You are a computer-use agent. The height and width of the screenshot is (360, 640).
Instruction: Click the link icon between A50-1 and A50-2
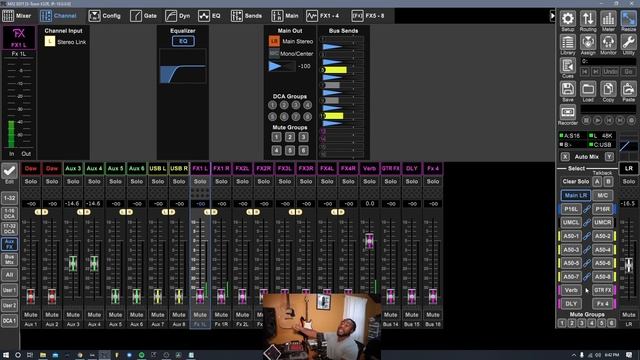[x=587, y=236]
